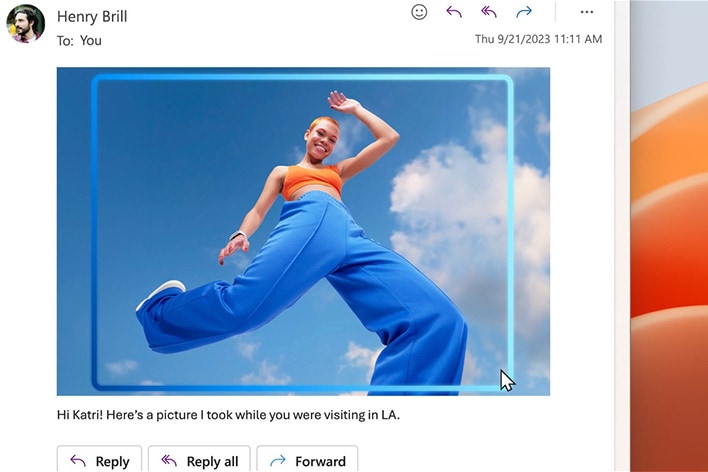Click the forward arrow icon in header

pos(523,12)
